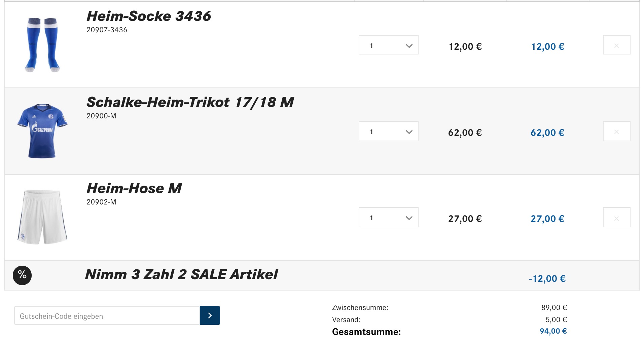The width and height of the screenshot is (644, 341).
Task: Open the Schalke jersey product thumbnail
Action: (x=42, y=131)
